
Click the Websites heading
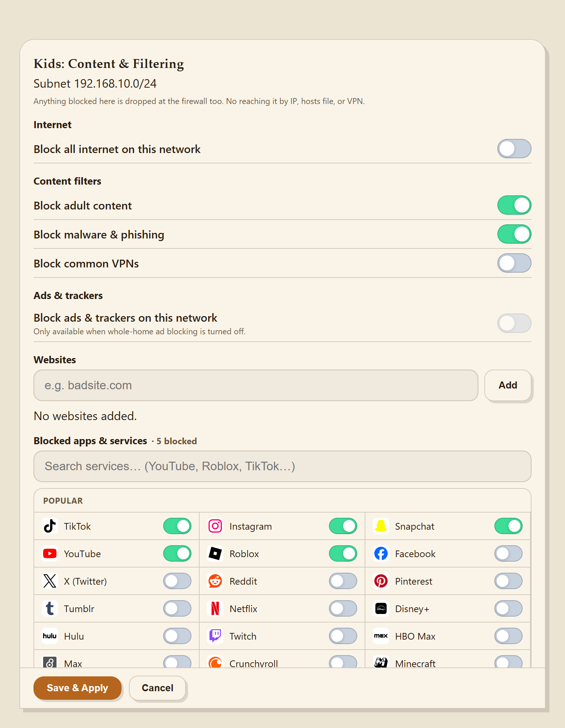click(55, 360)
